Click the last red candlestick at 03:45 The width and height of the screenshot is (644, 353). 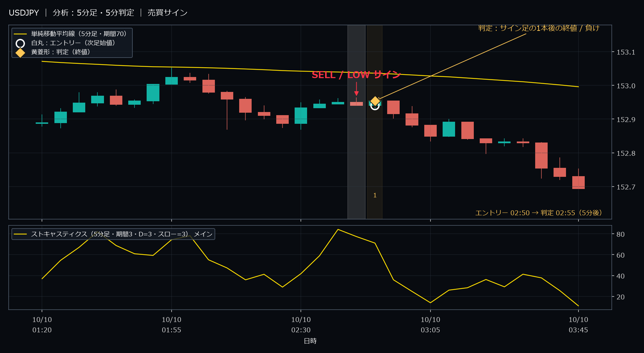point(578,182)
